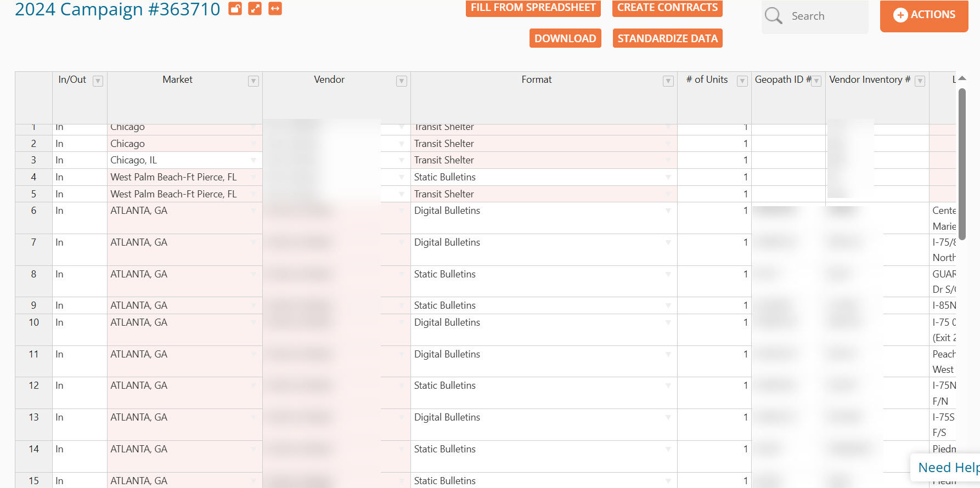The width and height of the screenshot is (980, 488).
Task: Open the Format column filter
Action: 668,81
